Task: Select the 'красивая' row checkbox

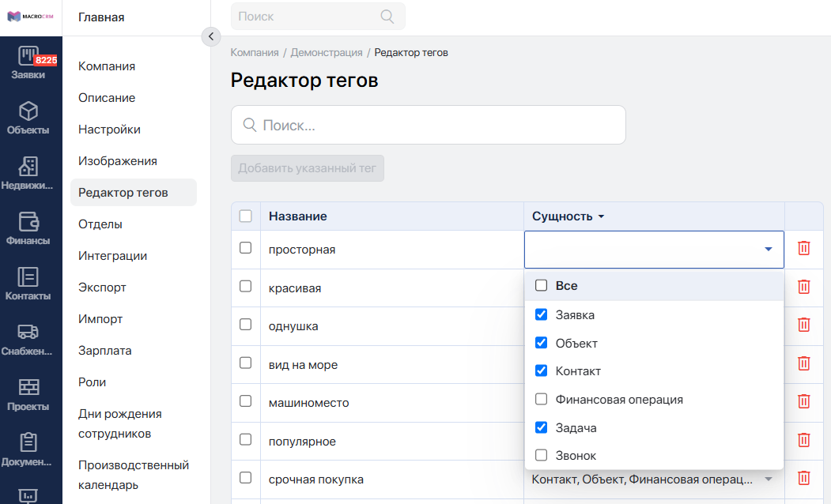Action: [245, 287]
